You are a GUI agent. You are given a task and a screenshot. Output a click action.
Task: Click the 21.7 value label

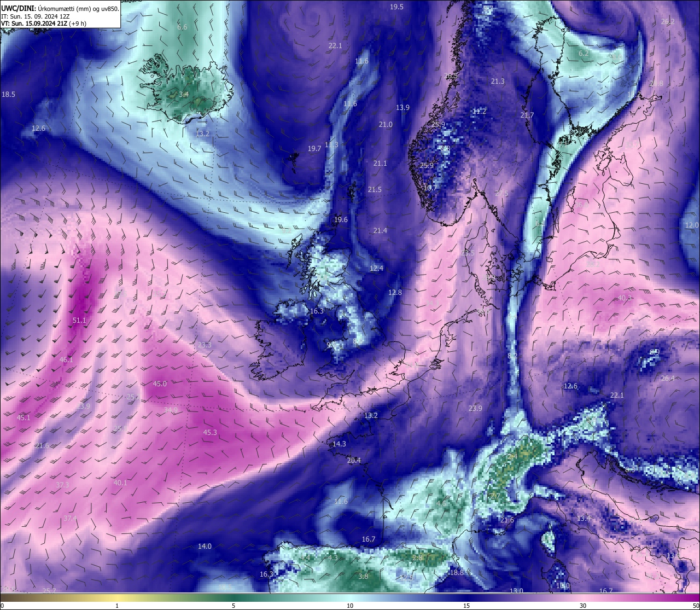(527, 115)
